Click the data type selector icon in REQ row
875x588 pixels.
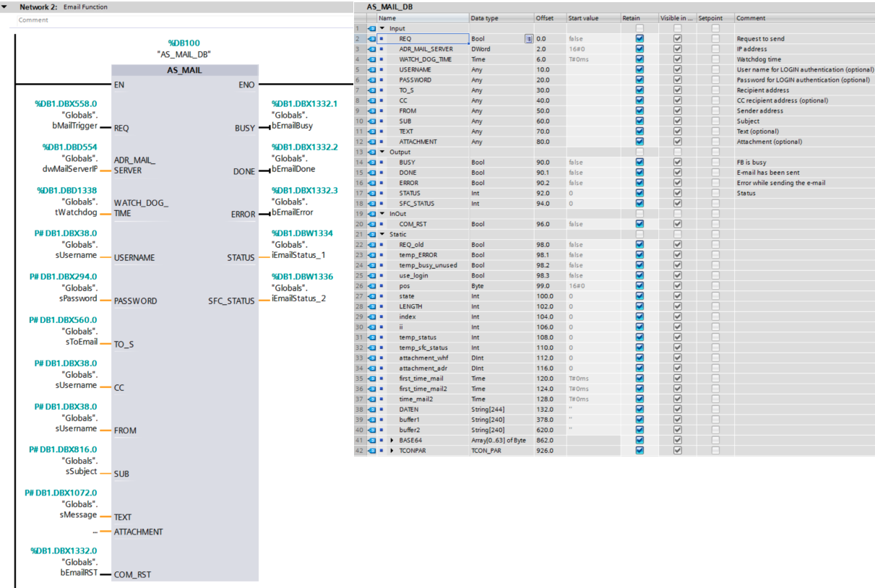529,39
